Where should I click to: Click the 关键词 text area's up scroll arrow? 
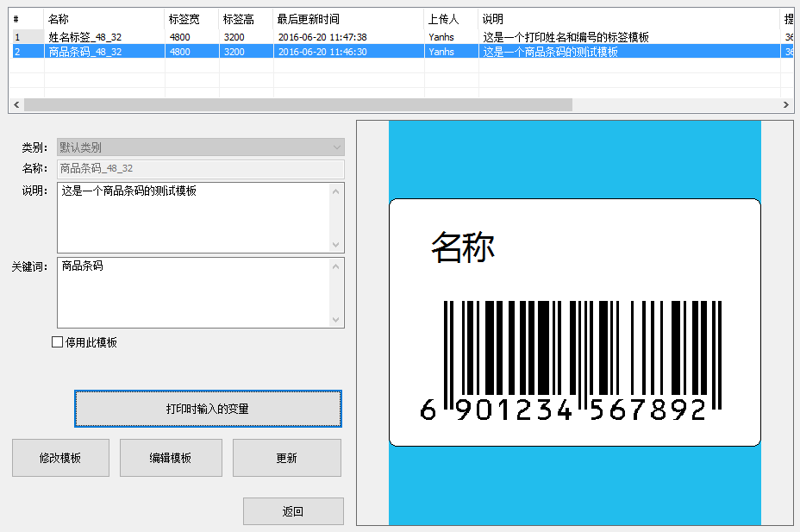(335, 266)
